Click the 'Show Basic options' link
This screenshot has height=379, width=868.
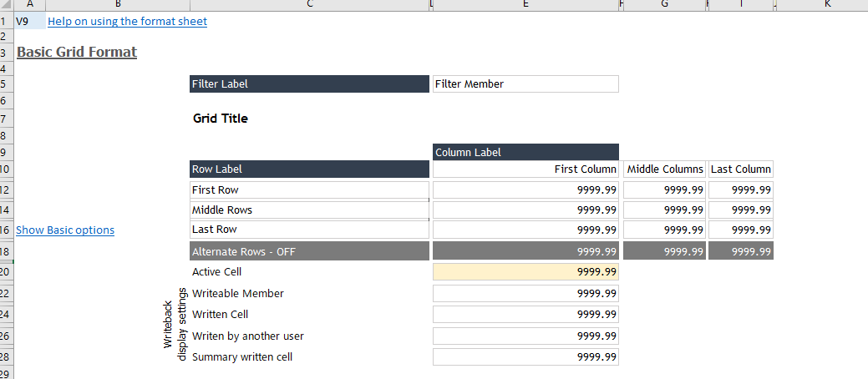[x=65, y=230]
